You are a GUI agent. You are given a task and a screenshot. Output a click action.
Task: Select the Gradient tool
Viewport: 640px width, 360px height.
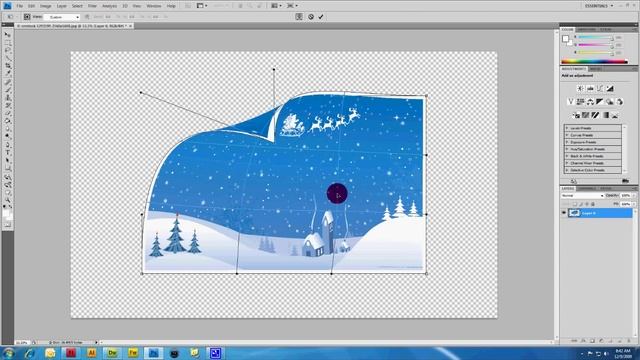(x=7, y=121)
